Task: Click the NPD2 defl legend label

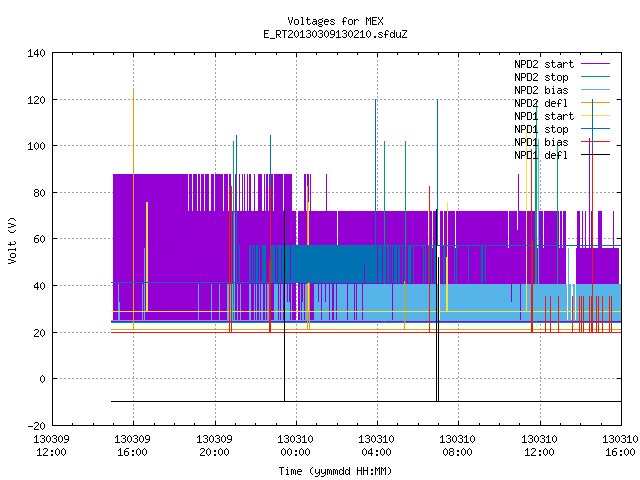Action: 541,103
